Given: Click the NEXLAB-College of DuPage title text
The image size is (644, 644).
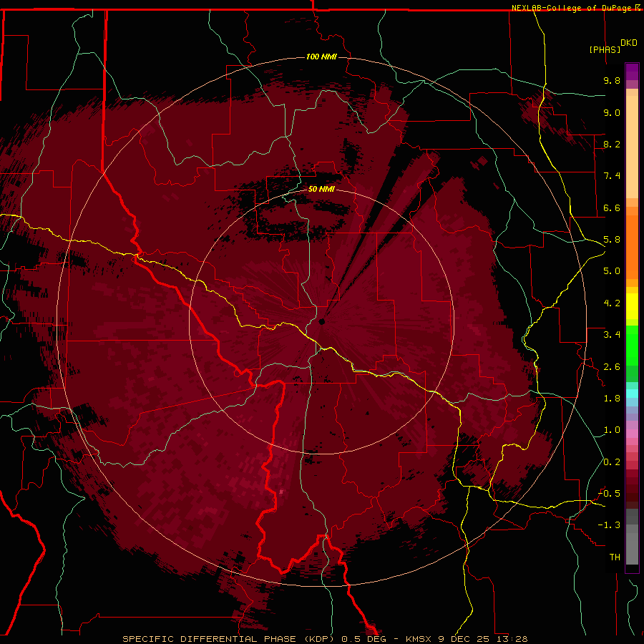Looking at the screenshot, I should pos(572,8).
